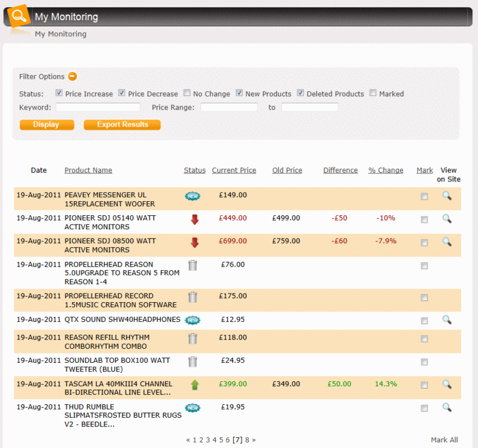Mark the THUD RUMBLE slipmats row checkbox

point(424,408)
